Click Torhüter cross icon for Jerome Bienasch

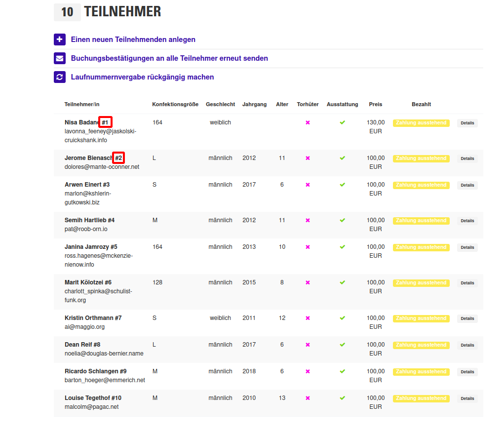pyautogui.click(x=308, y=158)
